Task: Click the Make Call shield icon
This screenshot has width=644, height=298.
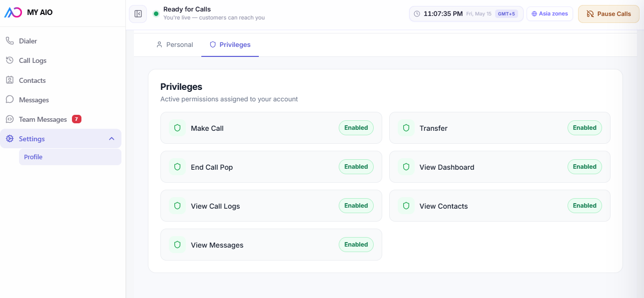Action: [x=177, y=128]
